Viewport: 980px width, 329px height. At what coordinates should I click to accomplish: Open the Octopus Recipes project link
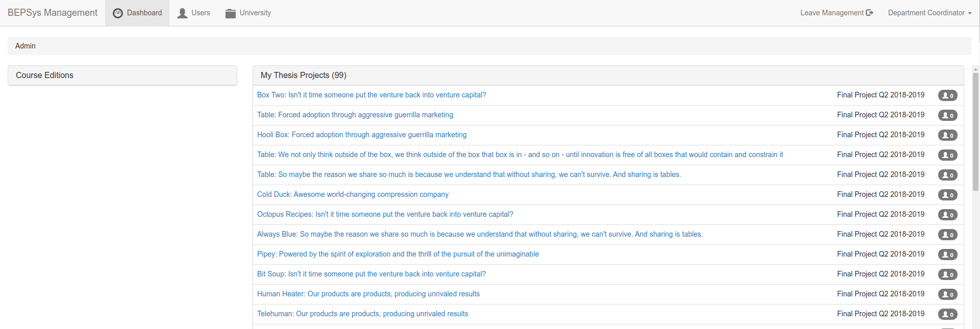click(385, 214)
